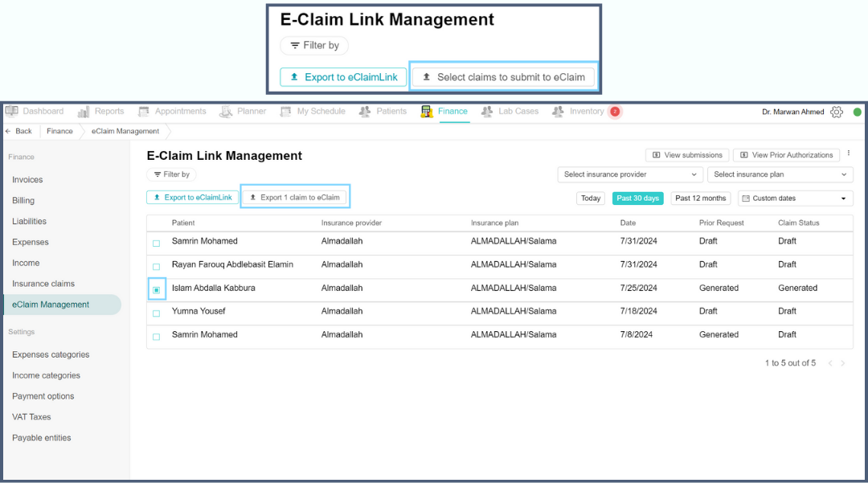Click View Prior Authorizations button
This screenshot has width=868, height=483.
(x=786, y=155)
